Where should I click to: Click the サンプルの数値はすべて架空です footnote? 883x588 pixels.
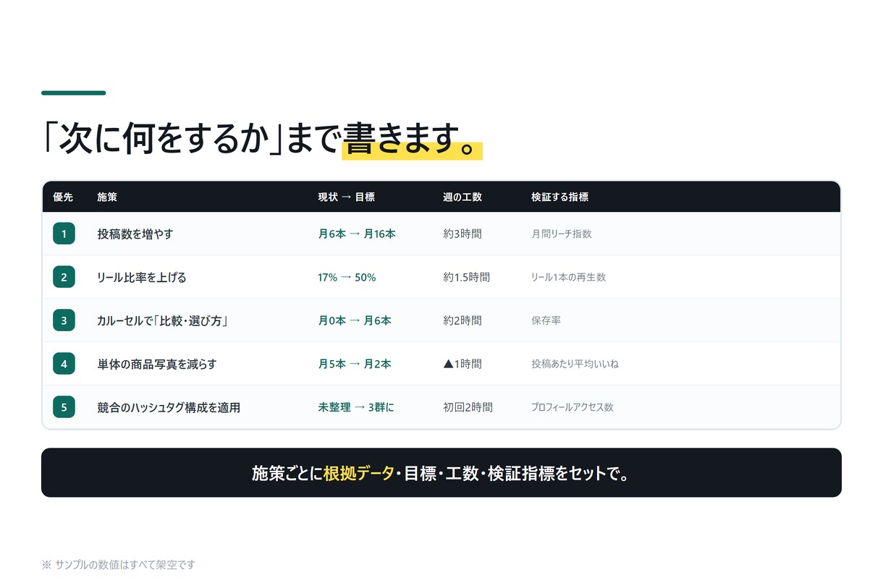pos(118,564)
